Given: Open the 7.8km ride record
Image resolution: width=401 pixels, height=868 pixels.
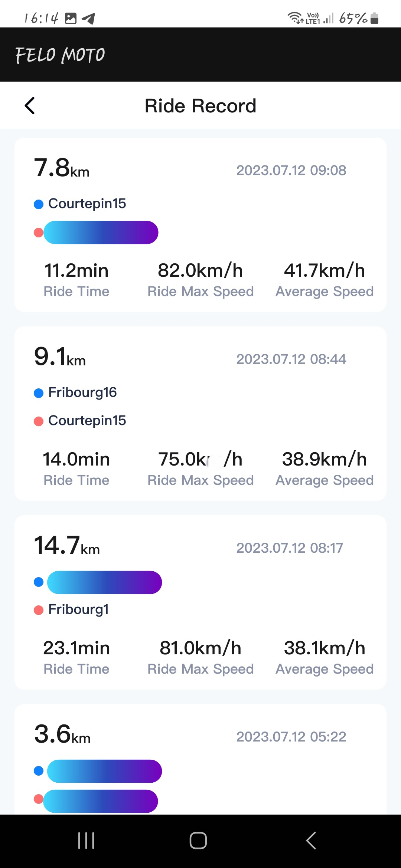Looking at the screenshot, I should 200,224.
